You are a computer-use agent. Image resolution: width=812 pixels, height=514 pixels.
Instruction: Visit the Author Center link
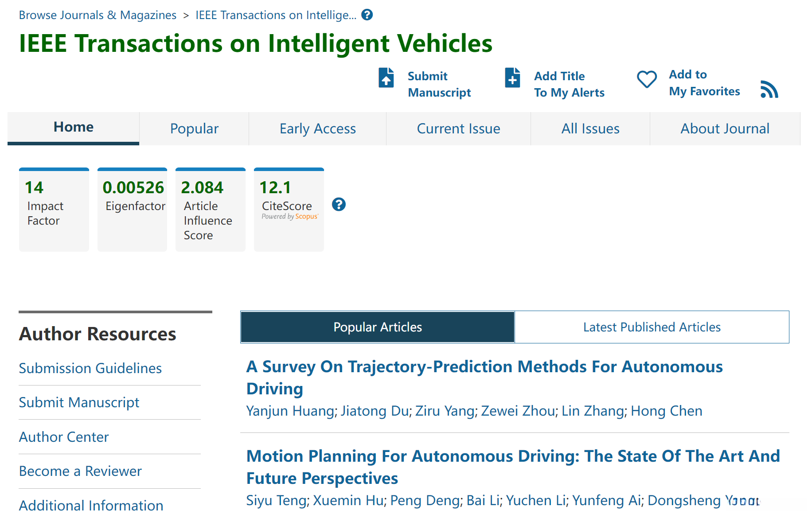pos(64,437)
